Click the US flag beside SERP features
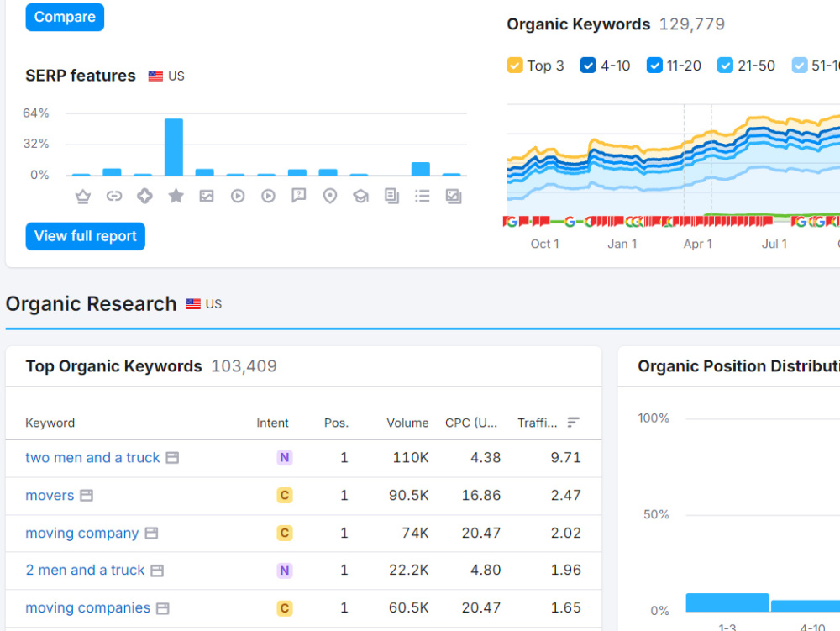The image size is (840, 631). coord(155,76)
